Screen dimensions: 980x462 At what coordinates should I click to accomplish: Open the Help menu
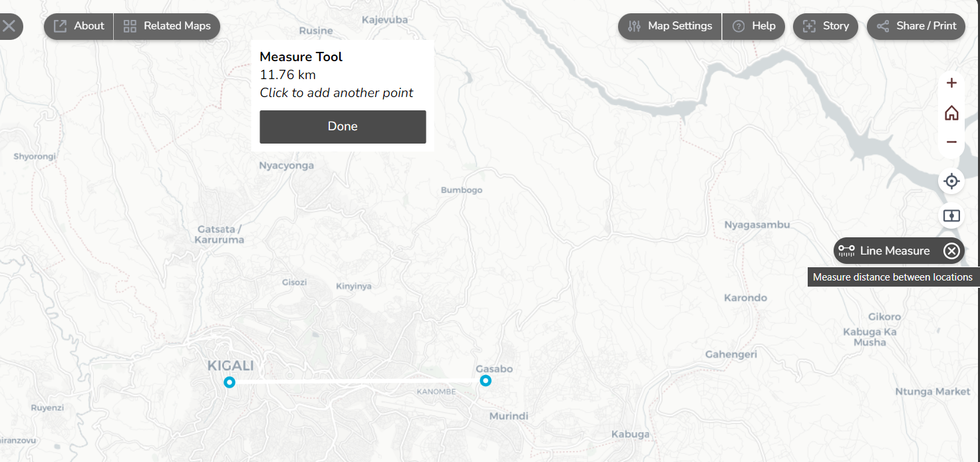(x=754, y=26)
